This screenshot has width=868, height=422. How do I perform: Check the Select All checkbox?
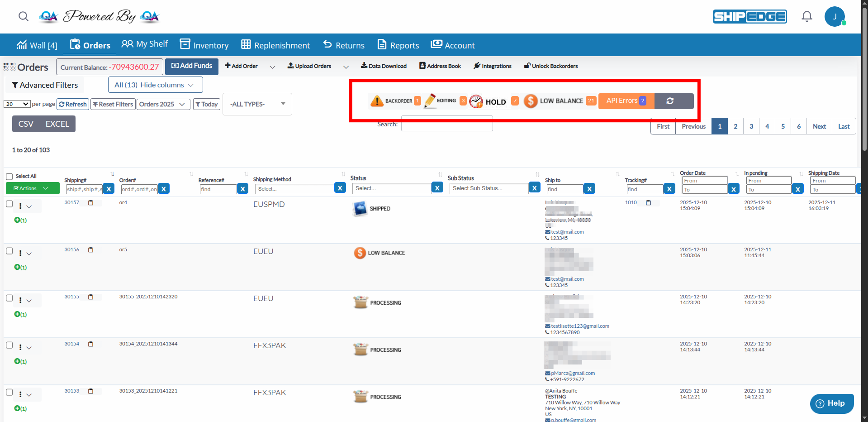point(9,177)
